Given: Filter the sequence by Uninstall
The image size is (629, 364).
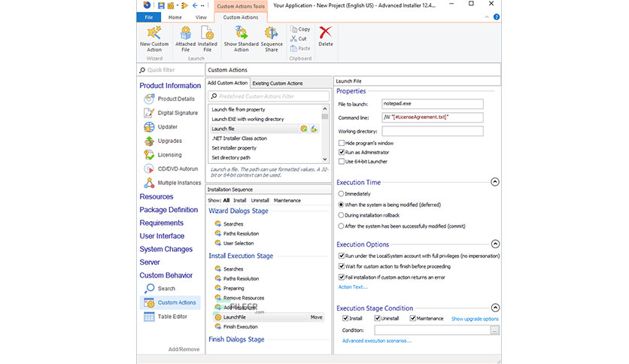Looking at the screenshot, I should point(260,201).
